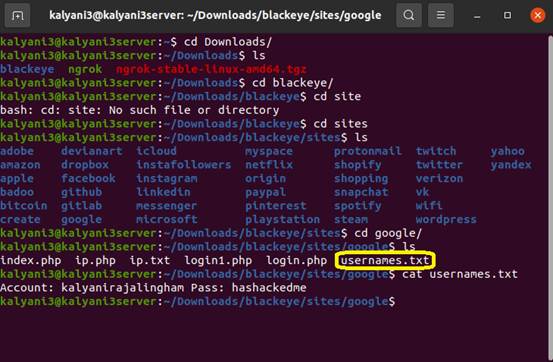The width and height of the screenshot is (553, 362).
Task: Minimize the terminal window
Action: [477, 16]
